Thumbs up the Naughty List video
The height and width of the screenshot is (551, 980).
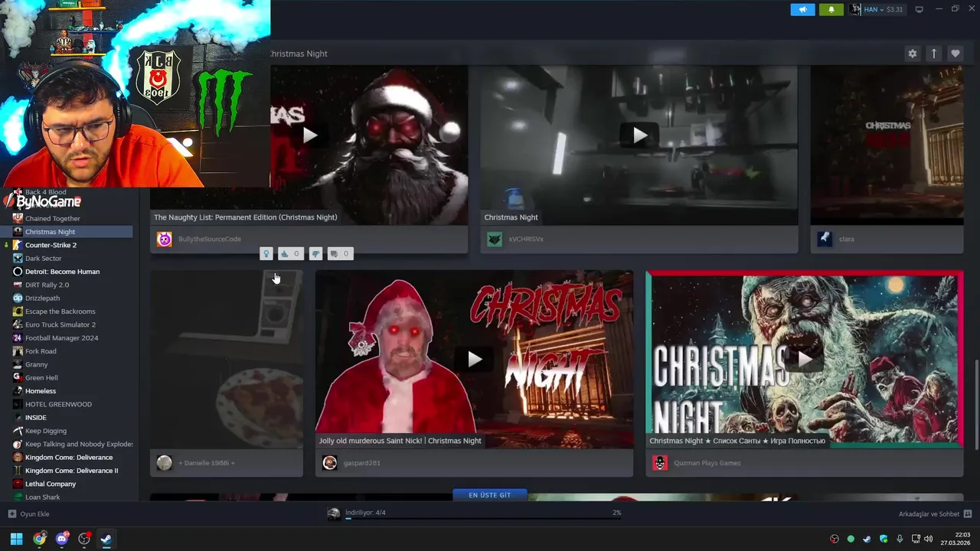tap(289, 254)
